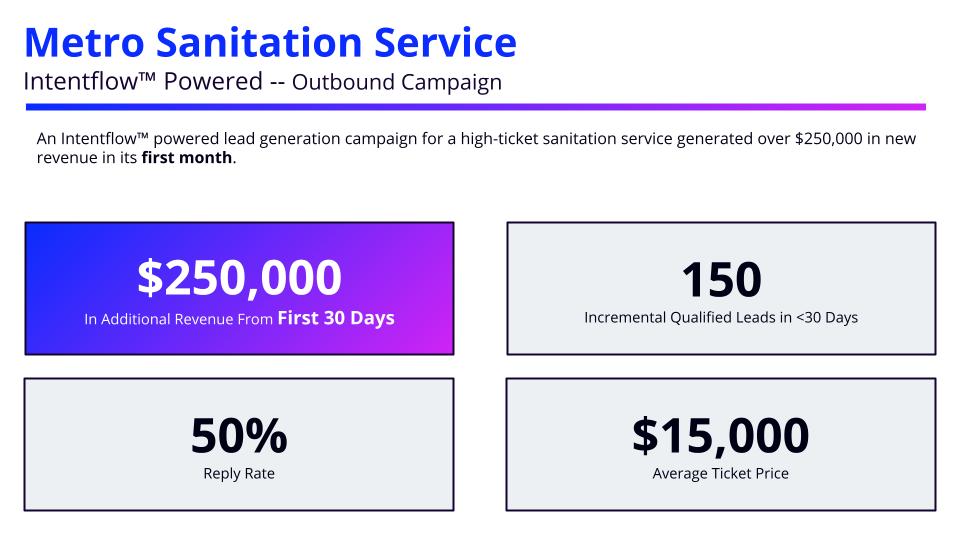Click the "$250,000" within the description paragraph
The image size is (960, 540).
(x=829, y=139)
